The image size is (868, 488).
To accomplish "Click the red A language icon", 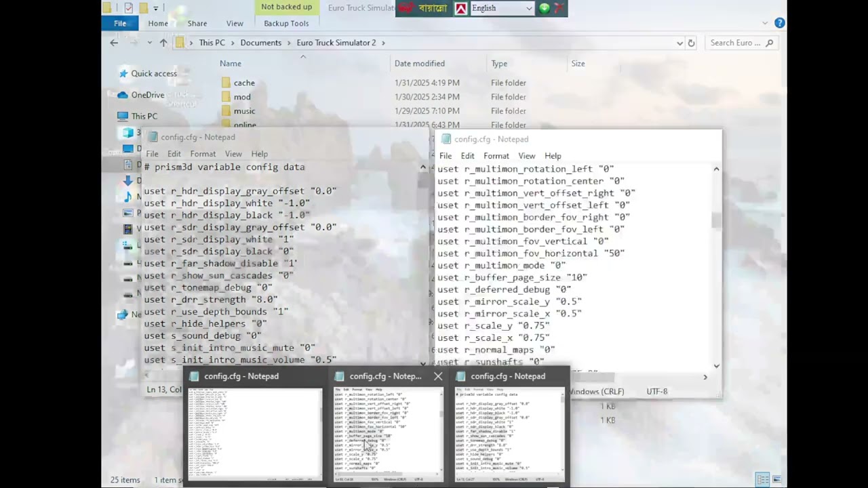I will point(460,8).
